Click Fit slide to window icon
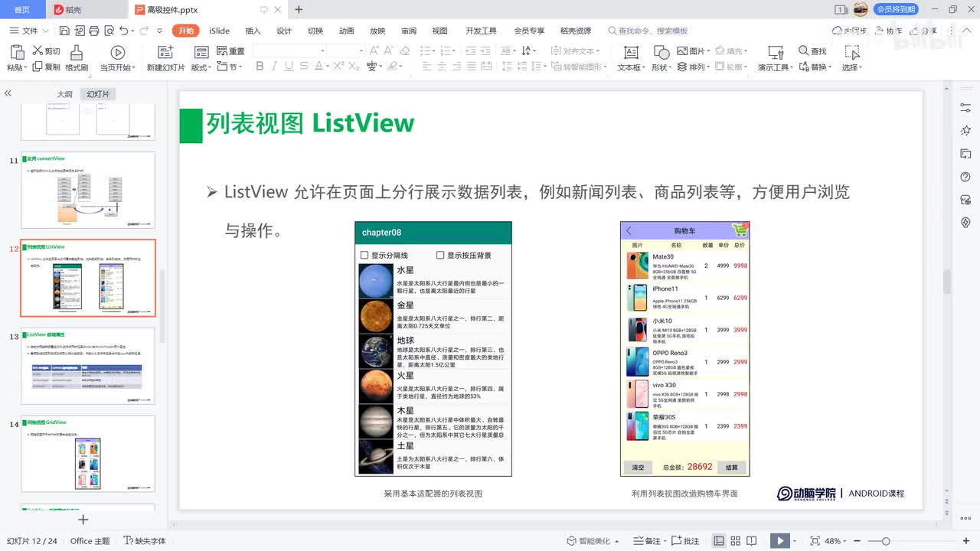980x551 pixels. click(x=815, y=541)
